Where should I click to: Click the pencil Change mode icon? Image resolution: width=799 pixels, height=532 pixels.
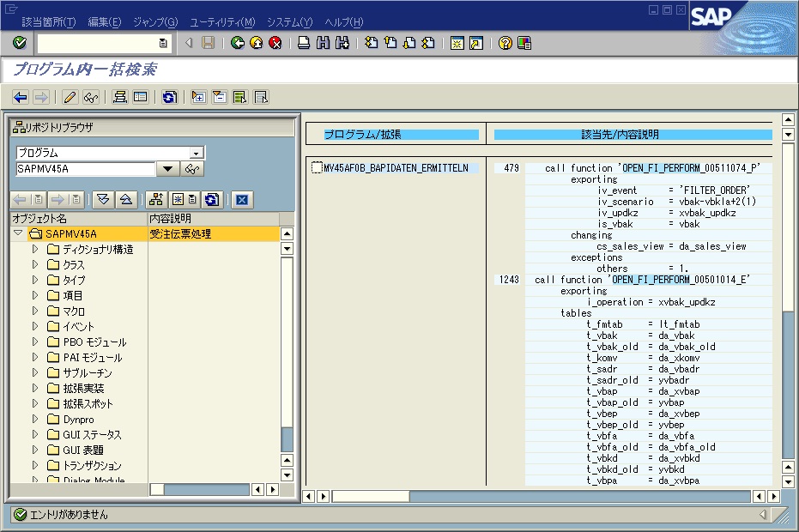pos(70,97)
